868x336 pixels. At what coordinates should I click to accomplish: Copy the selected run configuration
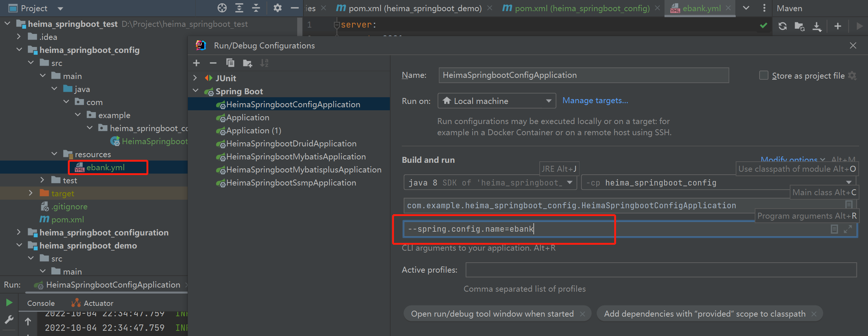(230, 63)
